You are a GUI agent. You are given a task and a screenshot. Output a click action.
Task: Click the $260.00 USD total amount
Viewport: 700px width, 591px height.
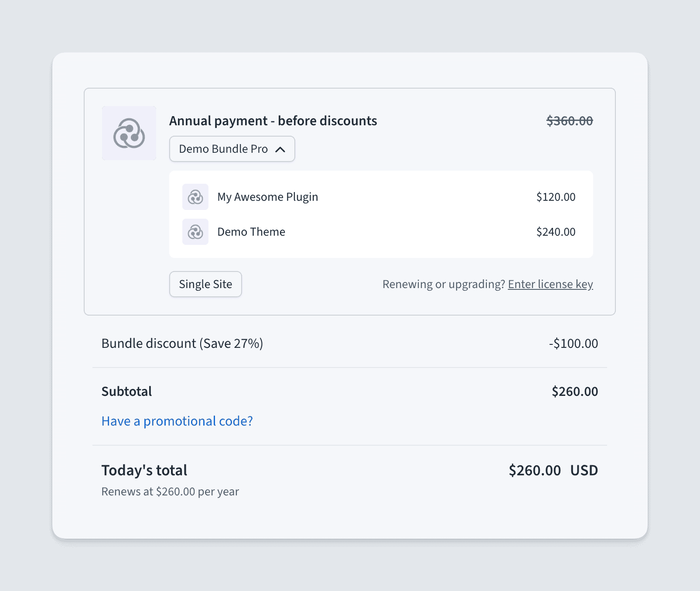553,471
